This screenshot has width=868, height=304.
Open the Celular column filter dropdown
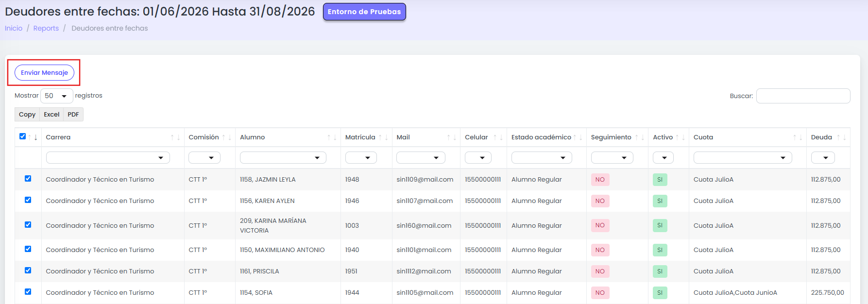click(x=478, y=158)
